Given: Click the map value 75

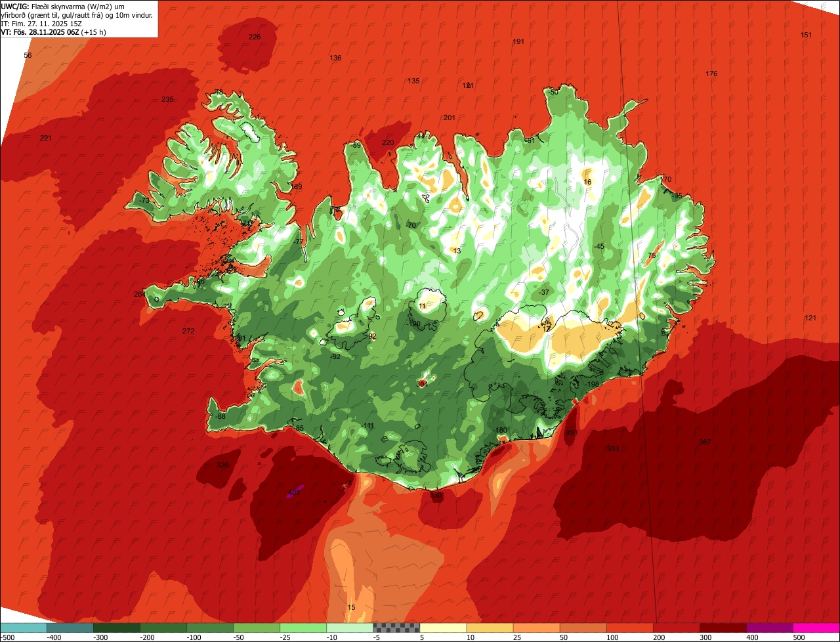Looking at the screenshot, I should pyautogui.click(x=652, y=255).
